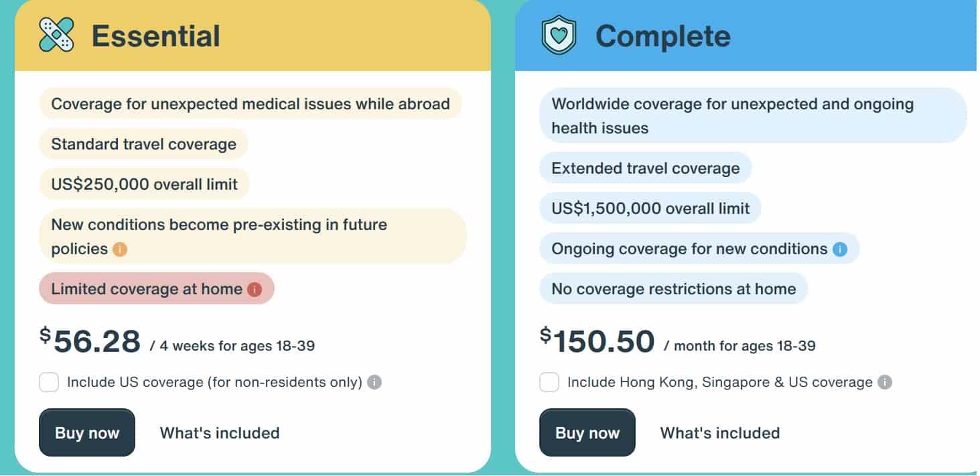980x476 pixels.
Task: Click the Ongoing coverage for new conditions tag
Action: (699, 249)
